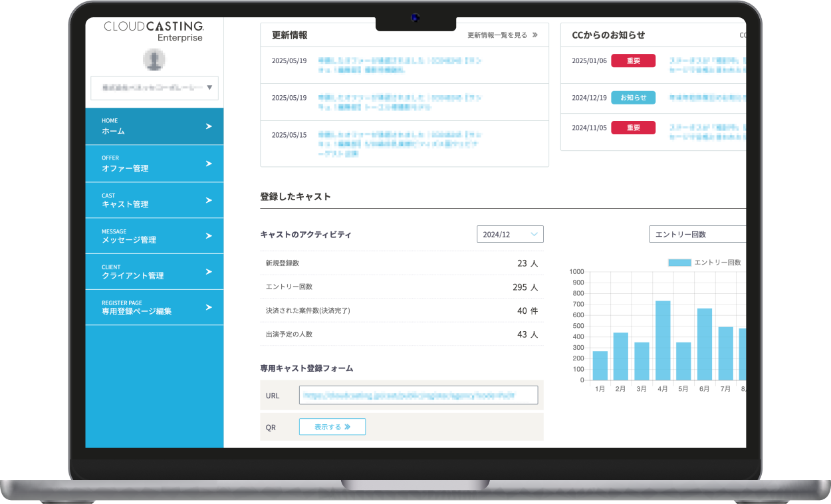Click the user avatar profile icon

tap(154, 60)
